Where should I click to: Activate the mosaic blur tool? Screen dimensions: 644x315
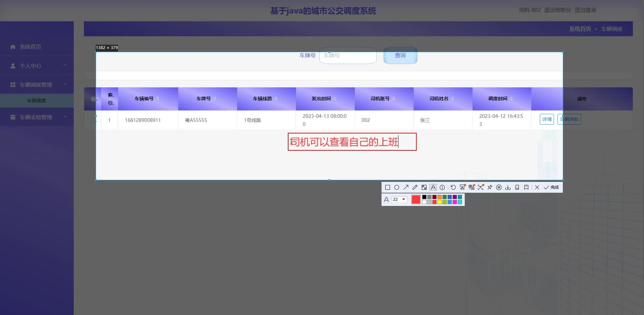pyautogui.click(x=424, y=187)
